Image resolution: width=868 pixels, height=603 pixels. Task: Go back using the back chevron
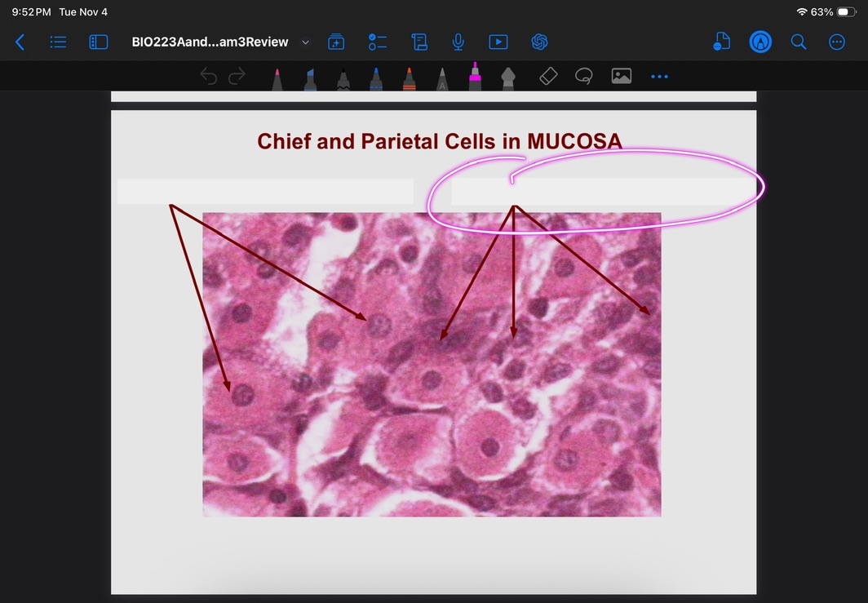tap(20, 42)
